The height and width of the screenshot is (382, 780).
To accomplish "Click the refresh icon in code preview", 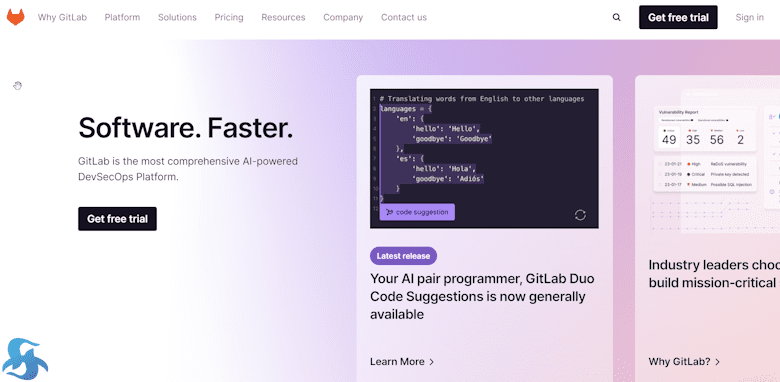I will point(580,215).
